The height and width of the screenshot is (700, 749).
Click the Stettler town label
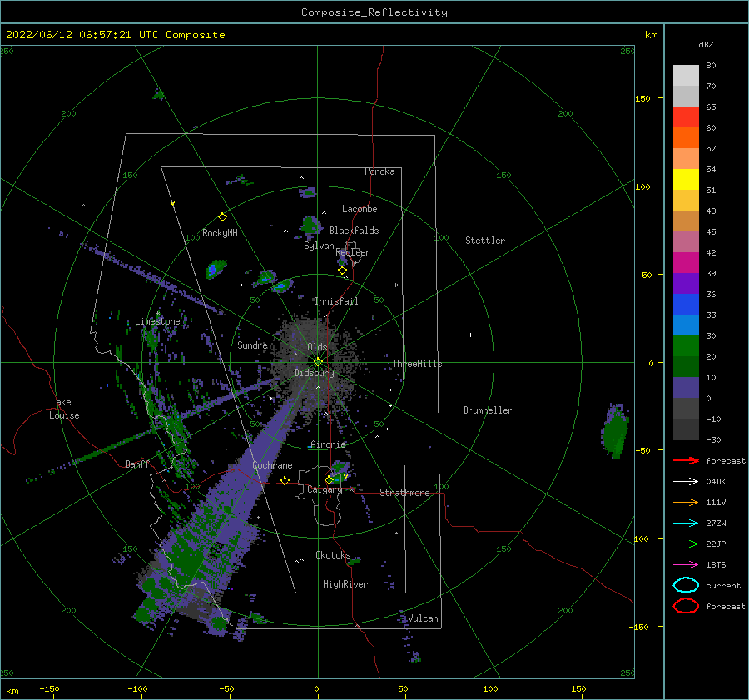485,241
